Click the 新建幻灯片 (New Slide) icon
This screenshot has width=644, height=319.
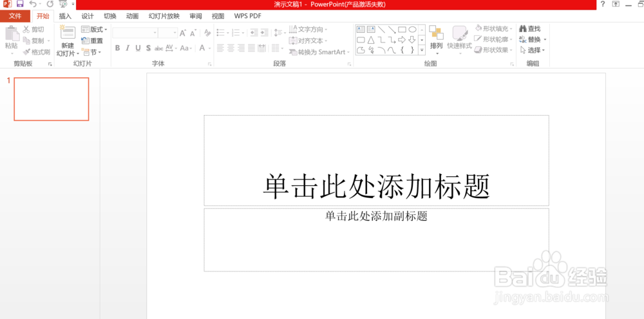(x=68, y=33)
